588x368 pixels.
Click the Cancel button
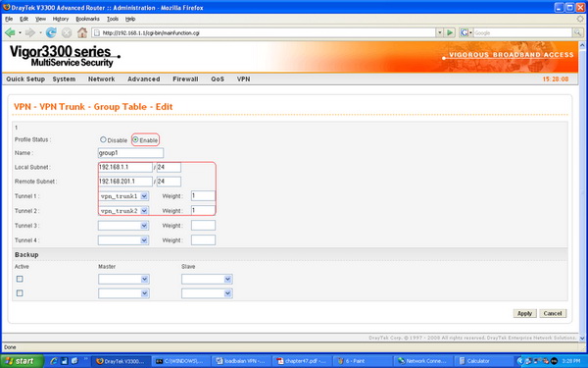pyautogui.click(x=553, y=314)
